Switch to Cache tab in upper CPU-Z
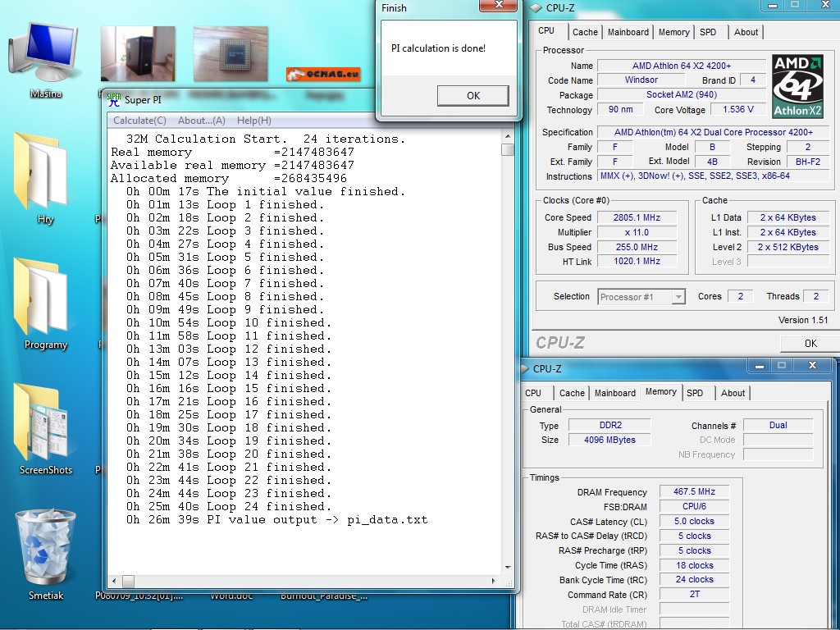The height and width of the screenshot is (630, 840). coord(585,32)
